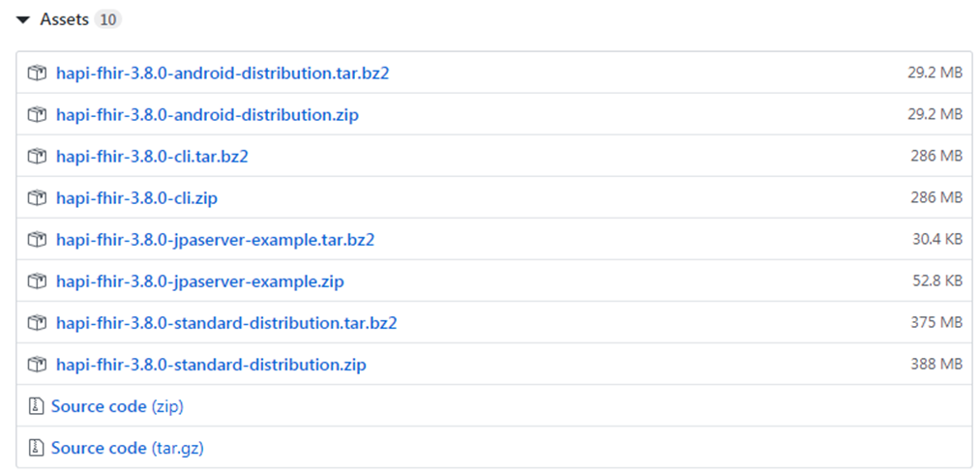Click the Assets count badge showing 10

point(109,20)
